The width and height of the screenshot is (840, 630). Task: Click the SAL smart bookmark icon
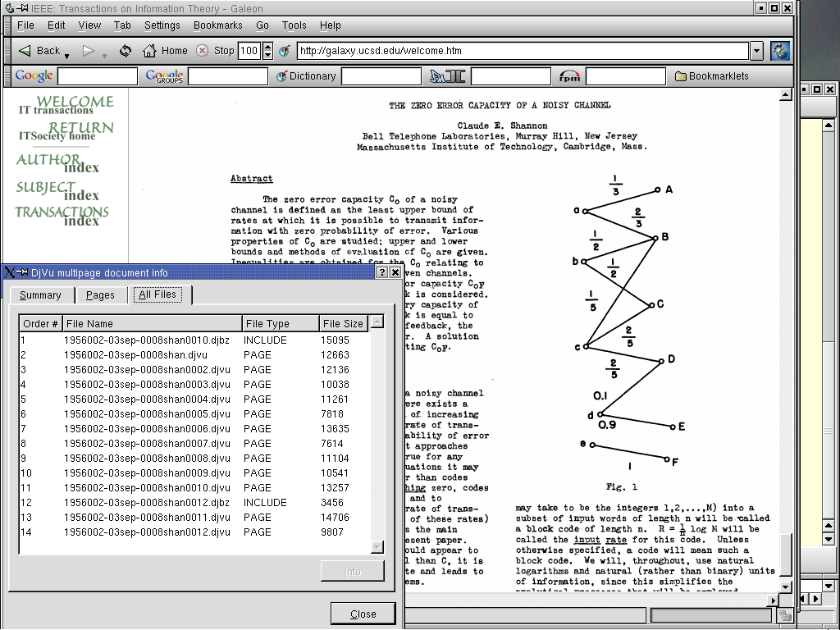(447, 76)
